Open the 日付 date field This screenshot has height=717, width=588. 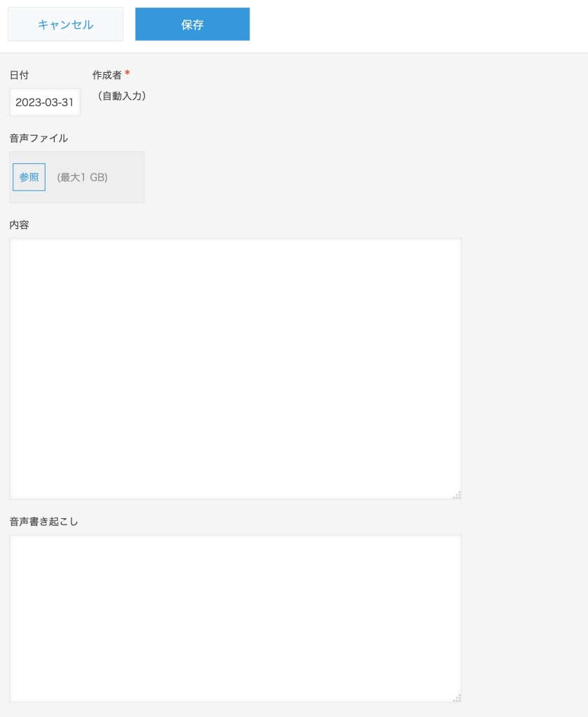(x=45, y=102)
